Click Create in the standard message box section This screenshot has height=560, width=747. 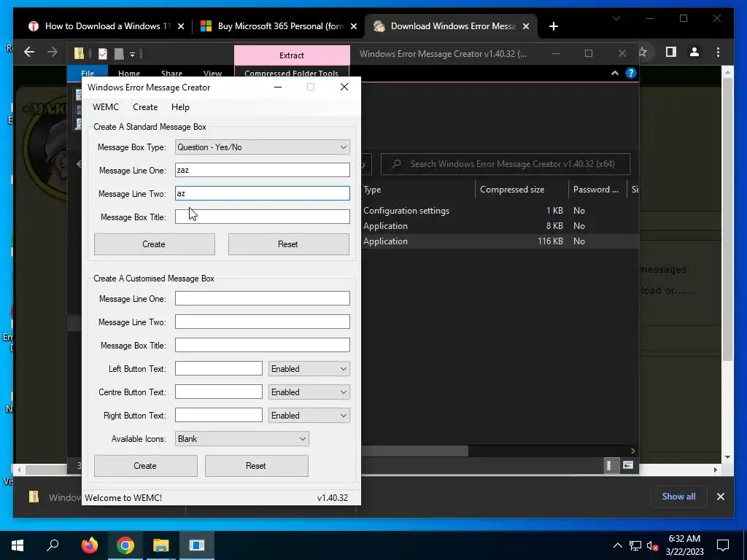pyautogui.click(x=155, y=244)
